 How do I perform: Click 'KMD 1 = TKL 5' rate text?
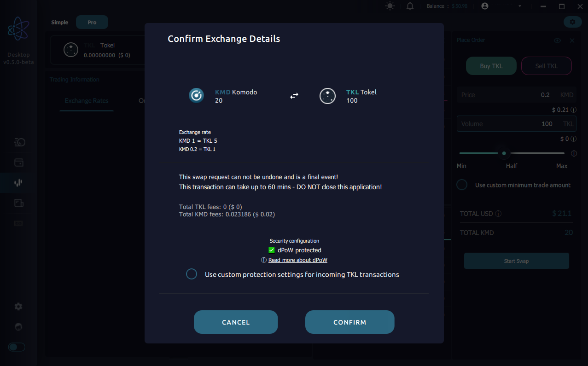[198, 141]
